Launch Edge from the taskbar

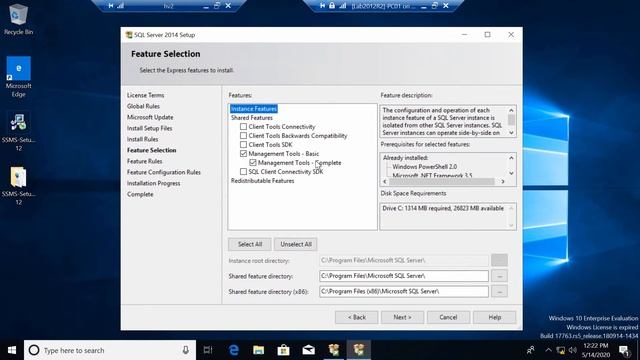click(x=233, y=350)
